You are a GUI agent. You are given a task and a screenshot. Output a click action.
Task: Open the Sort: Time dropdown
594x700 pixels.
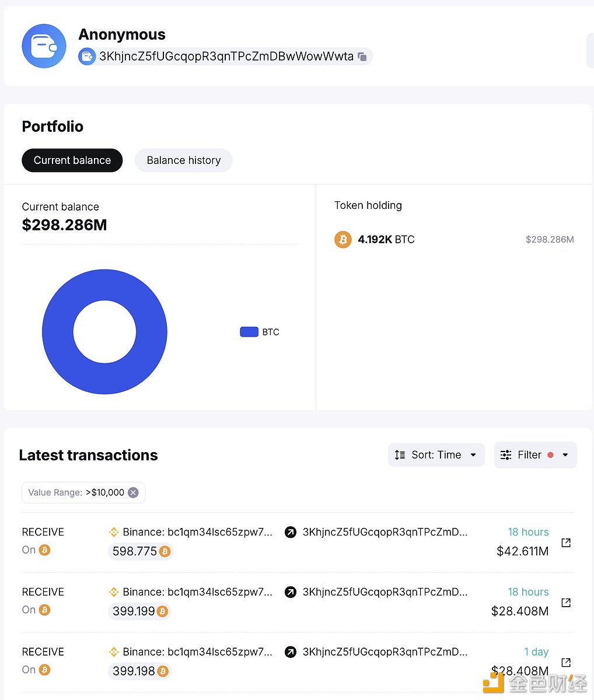(x=436, y=455)
